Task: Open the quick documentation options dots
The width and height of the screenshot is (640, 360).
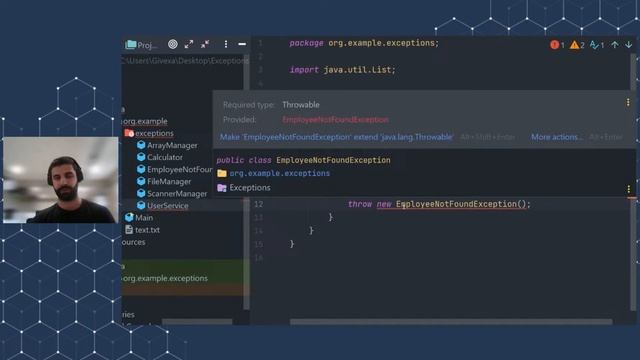Action: [x=629, y=189]
